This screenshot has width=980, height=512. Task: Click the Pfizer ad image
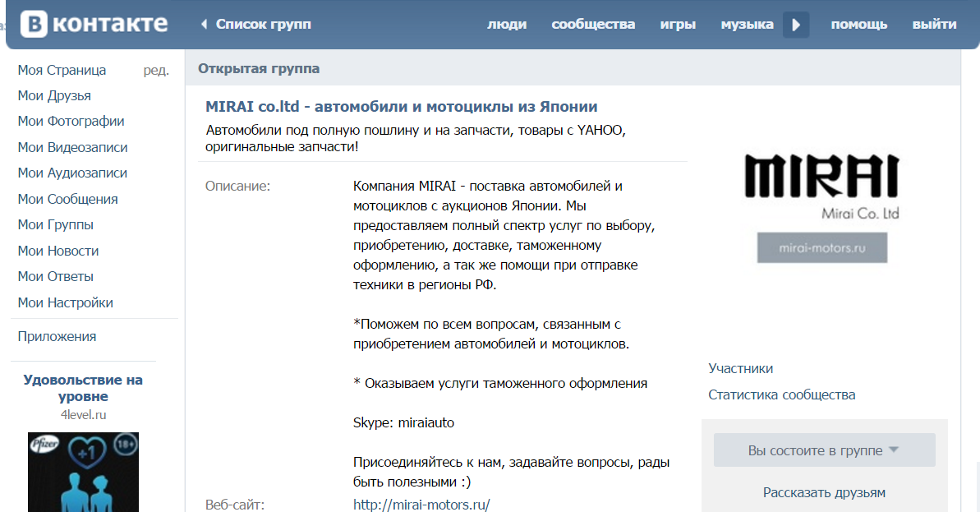pos(83,472)
